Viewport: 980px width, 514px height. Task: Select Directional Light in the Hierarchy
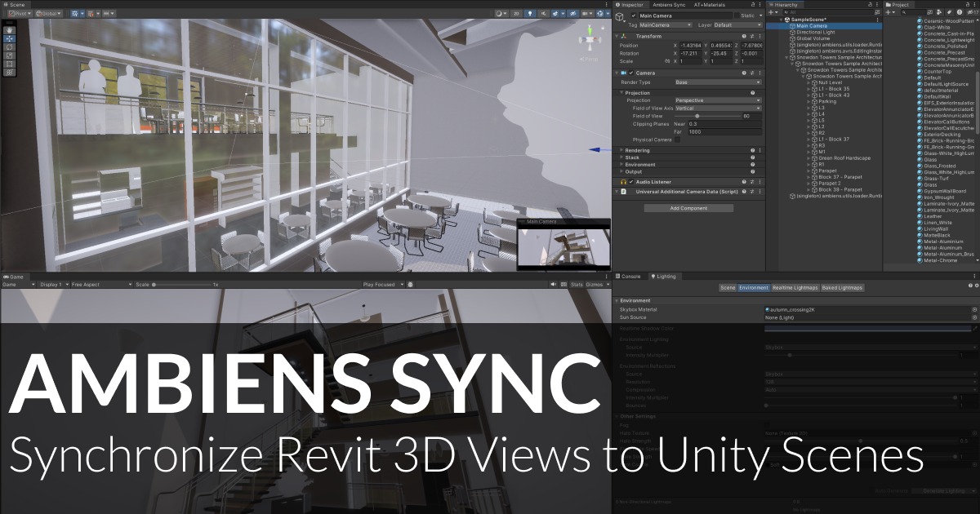[x=816, y=32]
